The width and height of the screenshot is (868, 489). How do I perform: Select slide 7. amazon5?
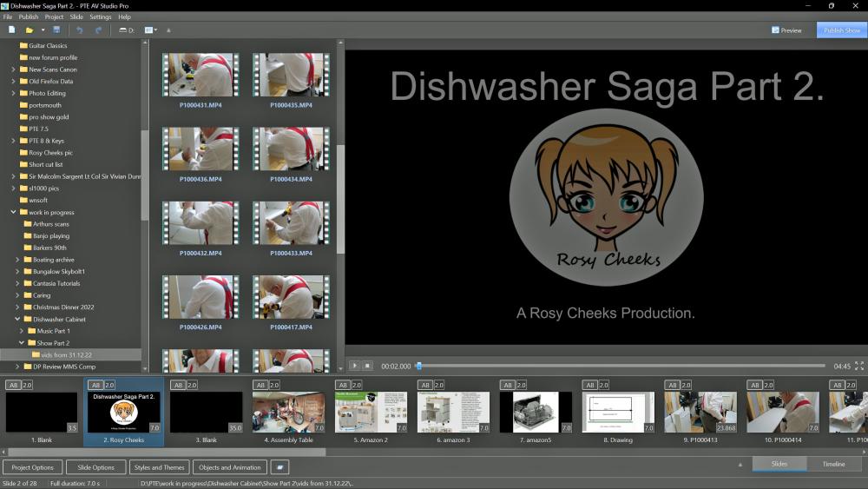[536, 413]
